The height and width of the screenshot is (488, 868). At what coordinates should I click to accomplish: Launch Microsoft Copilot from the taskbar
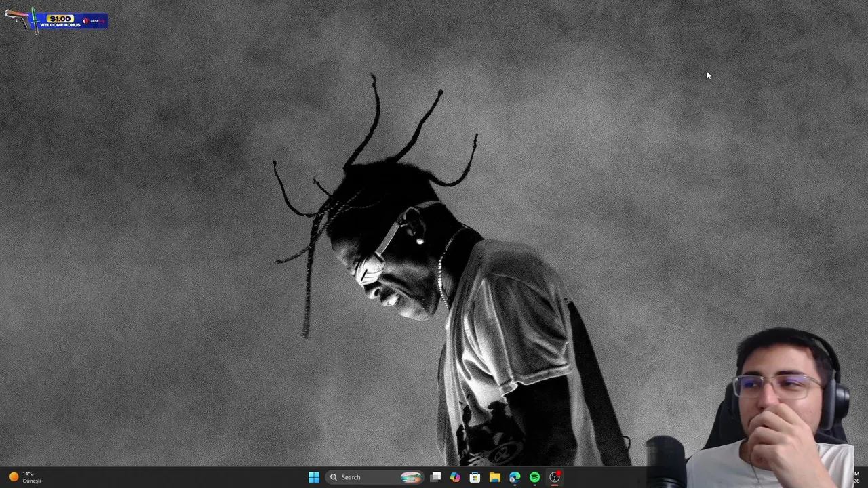point(455,477)
